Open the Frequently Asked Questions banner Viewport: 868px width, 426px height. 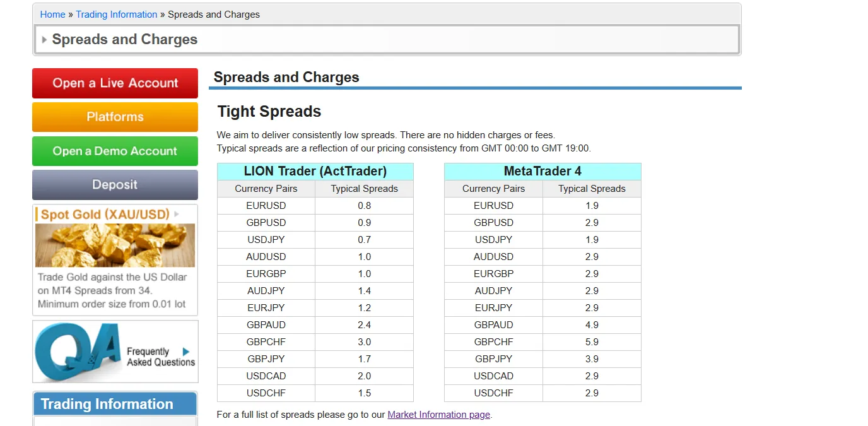click(x=115, y=352)
